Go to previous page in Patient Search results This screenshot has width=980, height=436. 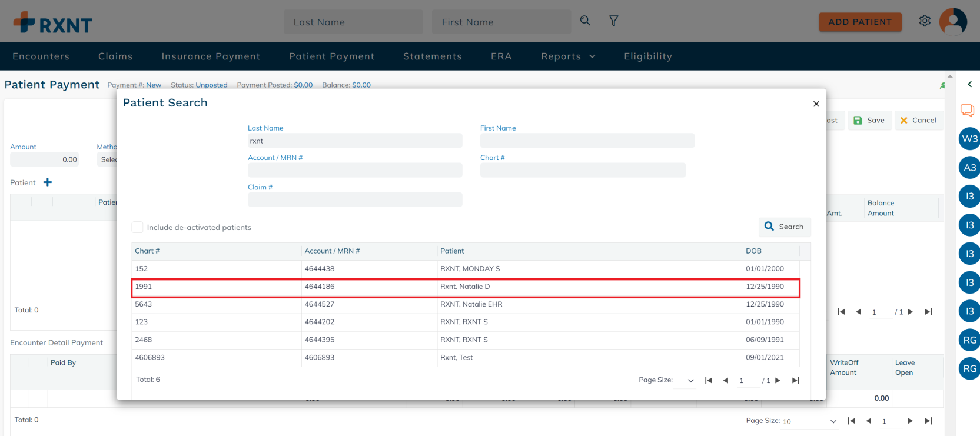726,381
